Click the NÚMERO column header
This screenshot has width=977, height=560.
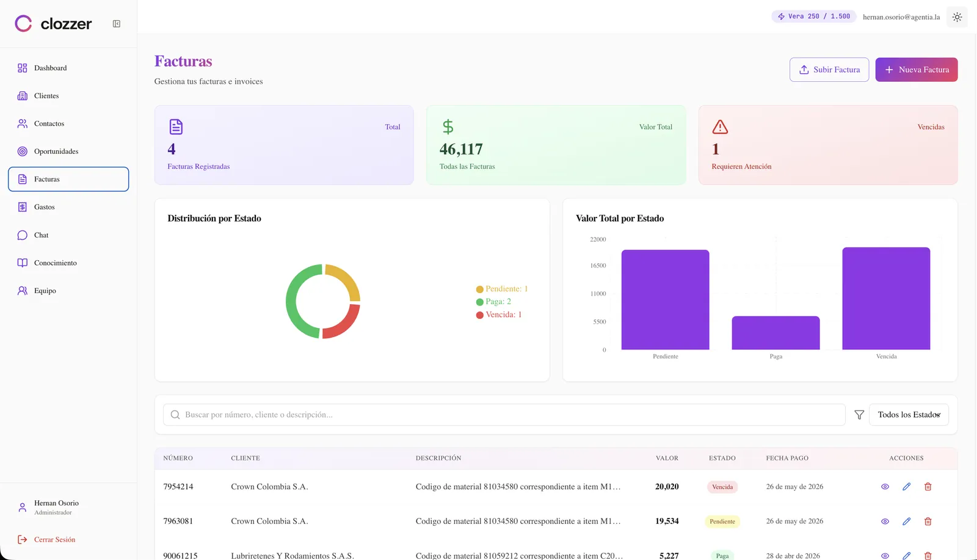pyautogui.click(x=178, y=458)
